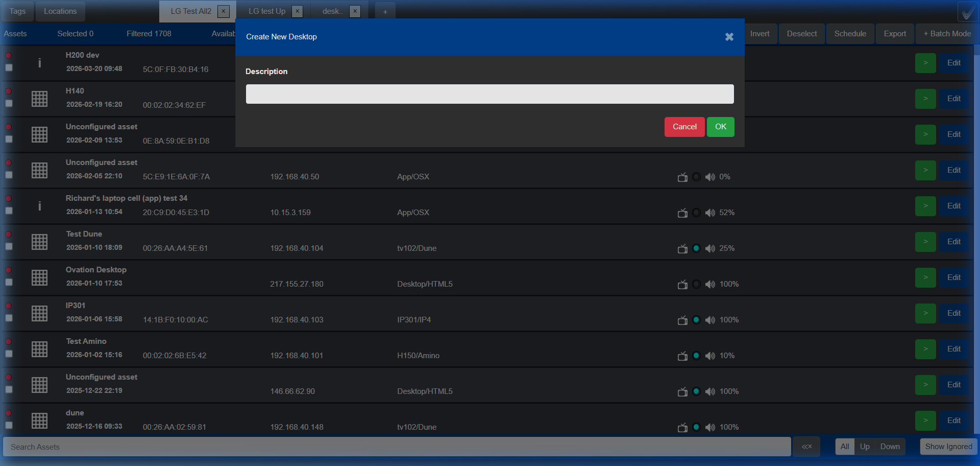
Task: Click the TV icon in Test Dune row
Action: click(682, 248)
